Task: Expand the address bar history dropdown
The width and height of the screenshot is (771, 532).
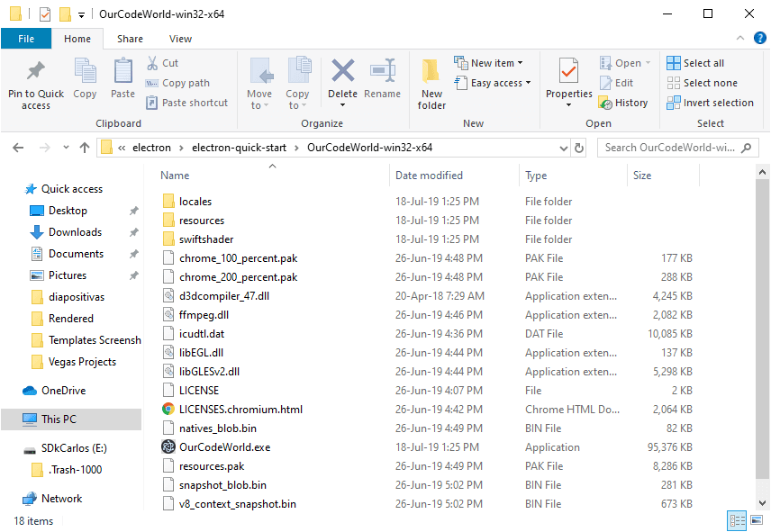Action: tap(564, 148)
